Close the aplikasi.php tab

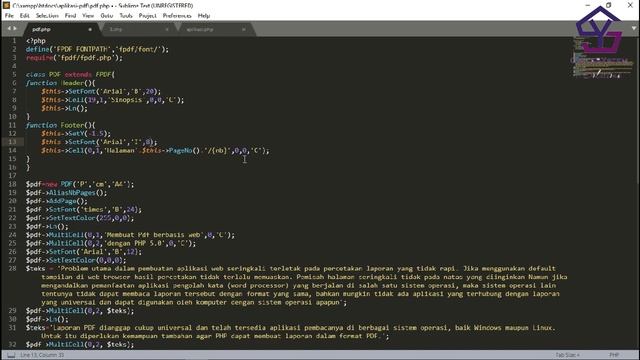pyautogui.click(x=244, y=29)
